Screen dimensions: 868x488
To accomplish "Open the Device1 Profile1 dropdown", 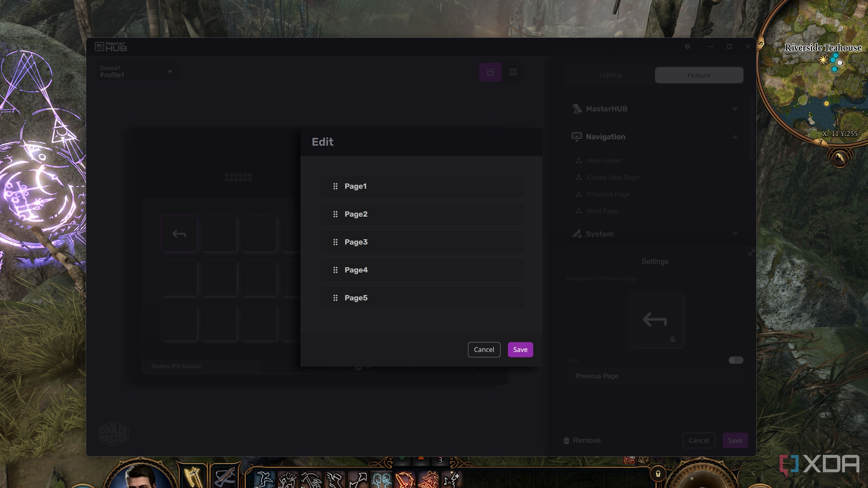I will coord(137,72).
